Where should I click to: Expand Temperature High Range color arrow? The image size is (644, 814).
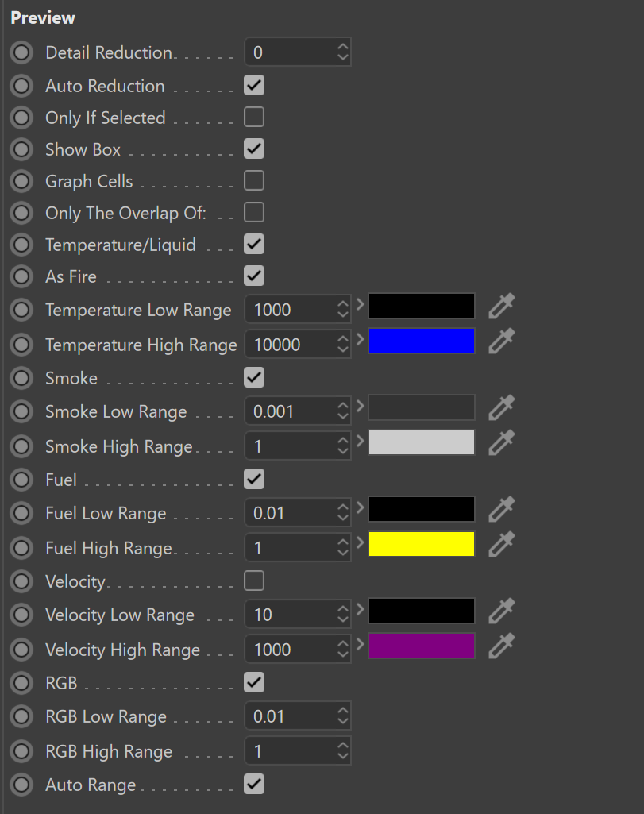click(x=361, y=340)
